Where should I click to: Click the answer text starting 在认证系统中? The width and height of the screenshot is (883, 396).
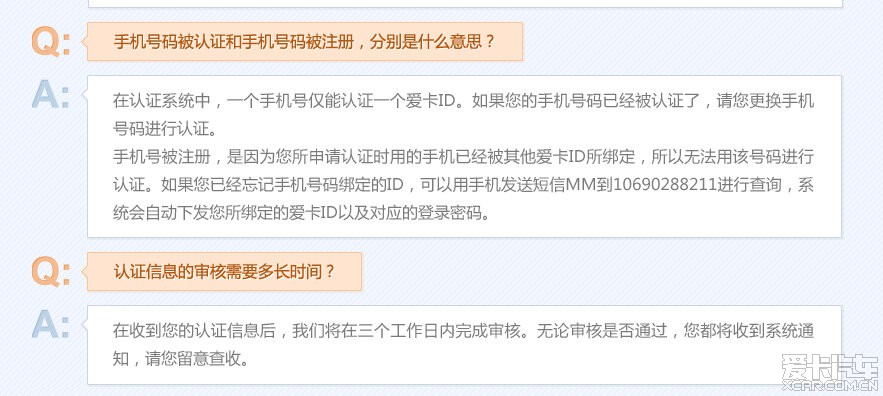(463, 115)
